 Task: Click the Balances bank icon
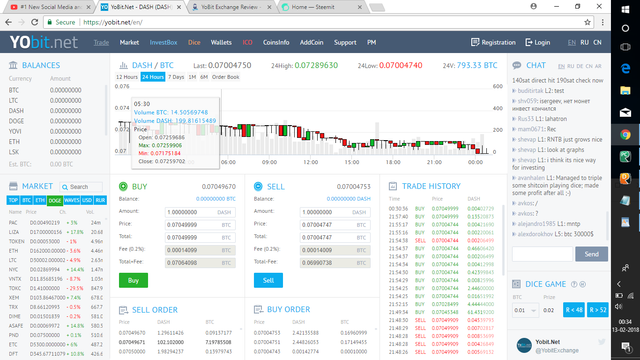[13, 65]
